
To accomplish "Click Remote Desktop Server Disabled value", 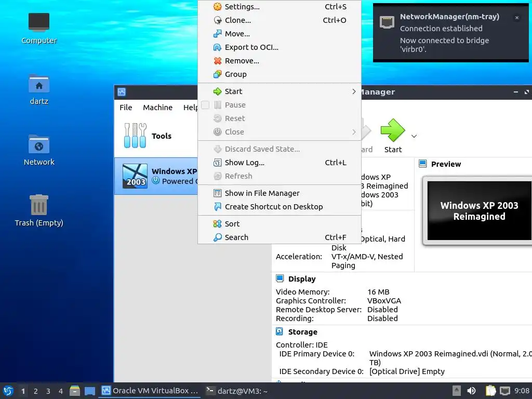I will 382,310.
